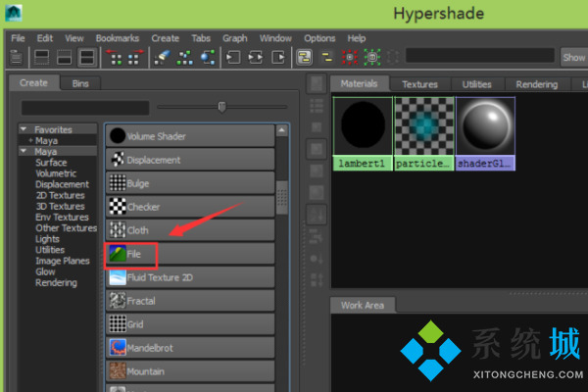Screen dimensions: 588x392
Task: Click the create node search field
Action: [82, 107]
